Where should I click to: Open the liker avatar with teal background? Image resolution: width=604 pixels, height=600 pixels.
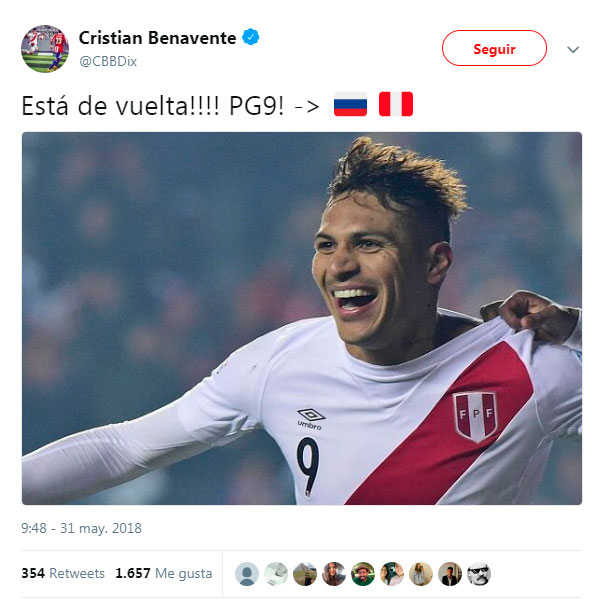(x=392, y=574)
